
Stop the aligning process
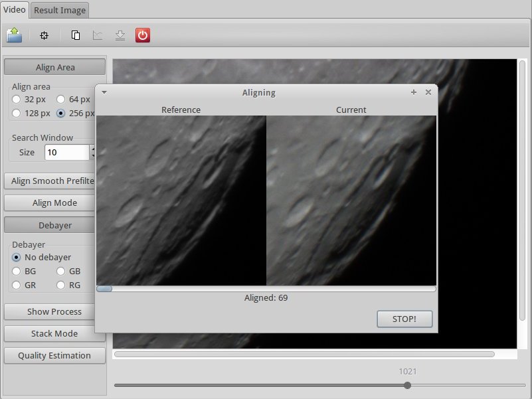[x=404, y=319]
